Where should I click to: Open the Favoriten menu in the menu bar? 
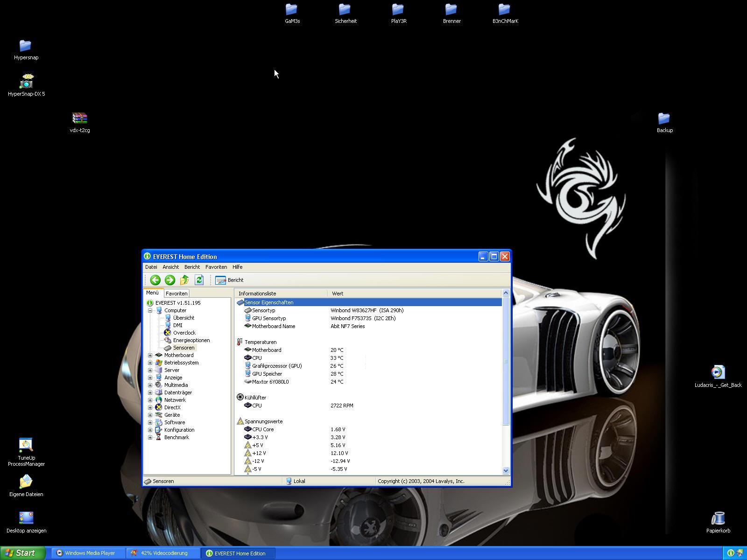[216, 267]
